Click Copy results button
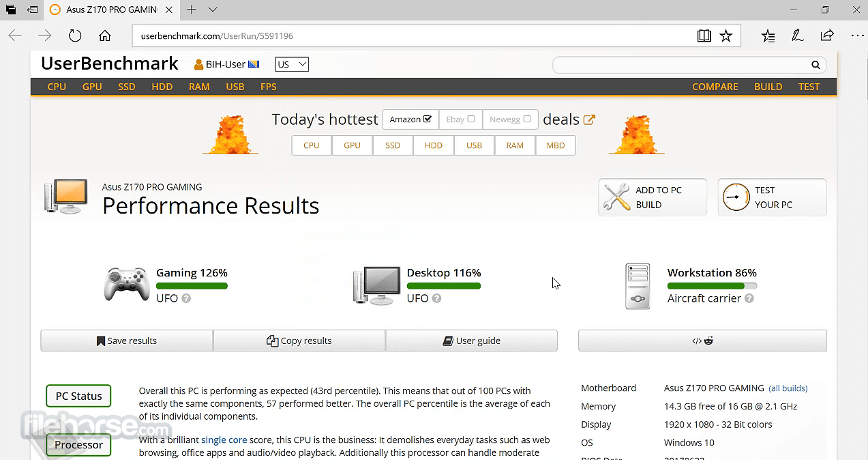868x460 pixels. pyautogui.click(x=299, y=341)
